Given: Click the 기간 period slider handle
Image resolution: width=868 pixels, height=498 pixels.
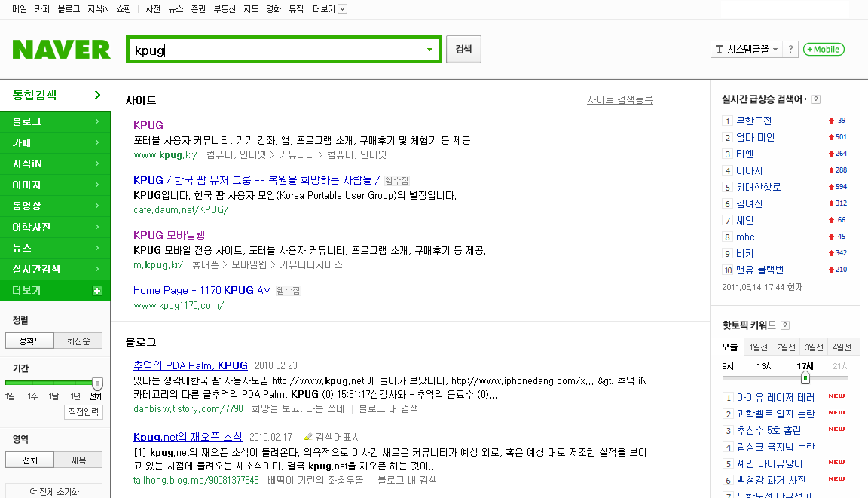Looking at the screenshot, I should pos(97,383).
